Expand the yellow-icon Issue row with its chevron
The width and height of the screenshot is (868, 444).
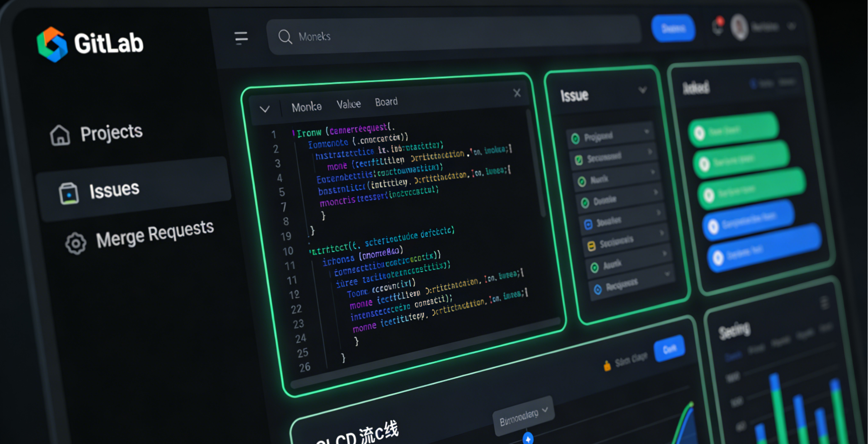click(x=662, y=233)
